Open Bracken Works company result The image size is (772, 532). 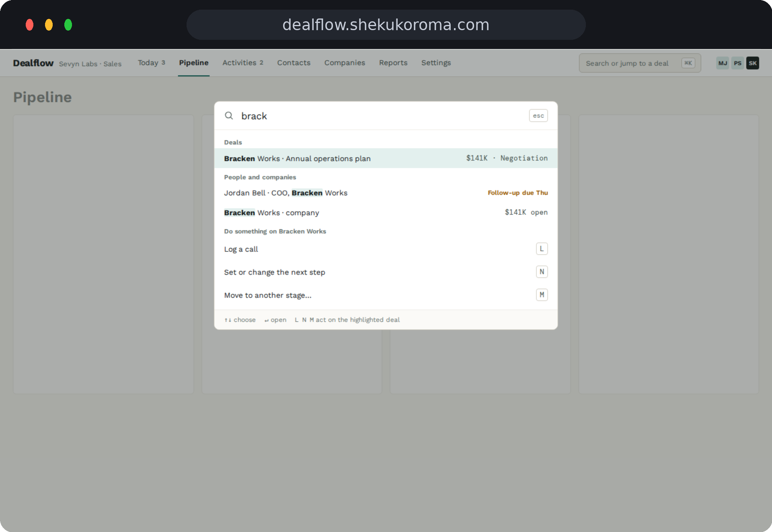[x=386, y=213]
